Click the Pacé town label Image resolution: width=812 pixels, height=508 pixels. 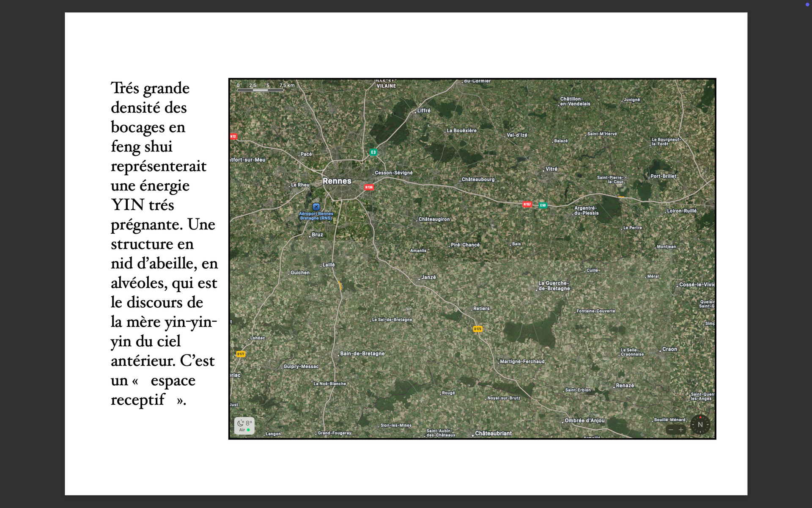coord(306,154)
